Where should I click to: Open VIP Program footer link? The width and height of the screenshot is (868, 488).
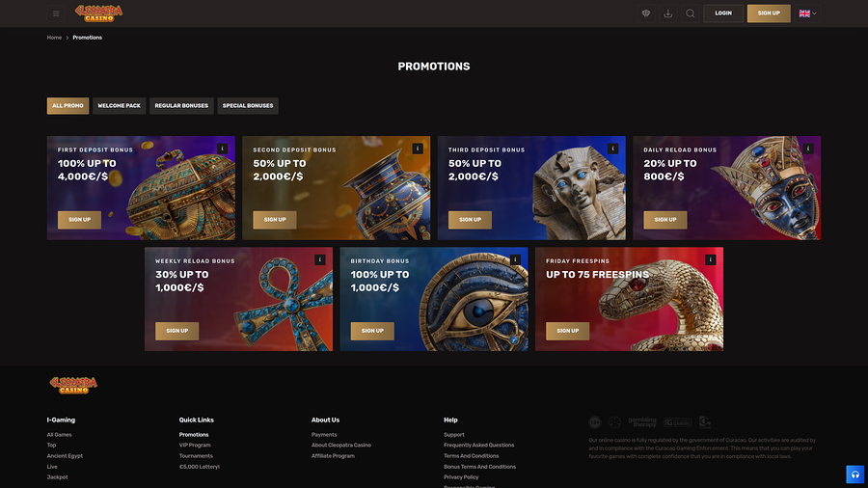195,446
